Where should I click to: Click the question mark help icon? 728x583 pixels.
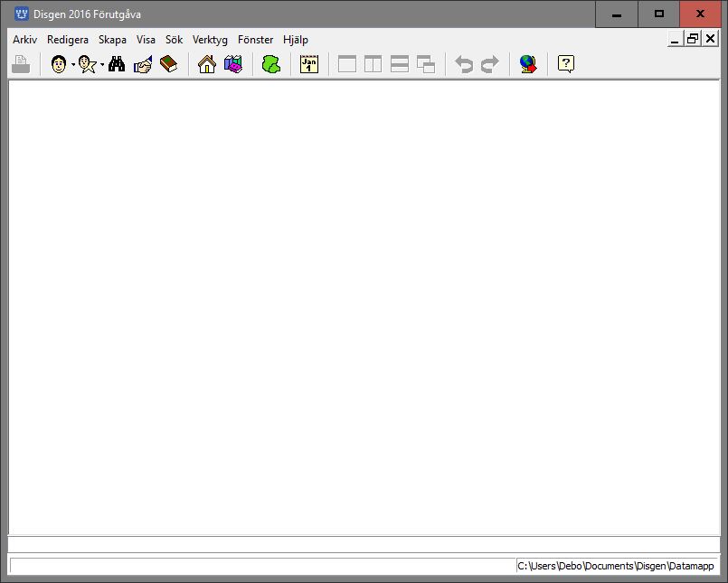click(x=566, y=64)
